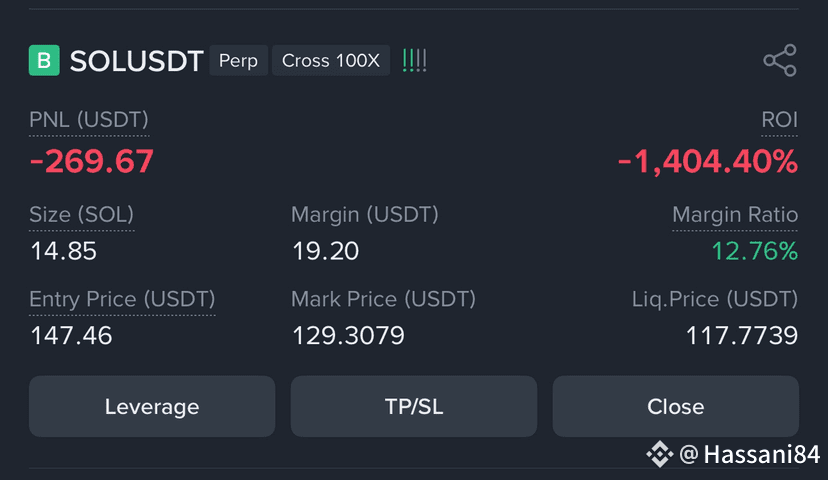Tap the PNL (USDT) label for info
Viewport: 828px width, 480px height.
pos(89,120)
